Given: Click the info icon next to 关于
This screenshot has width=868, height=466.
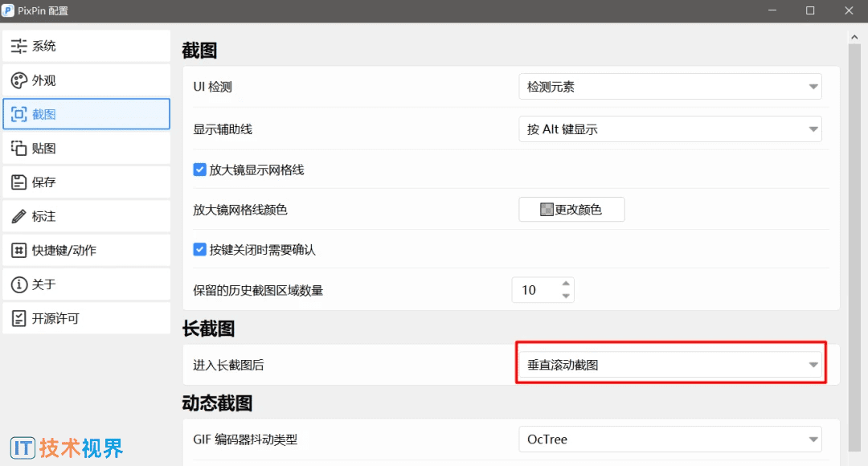Looking at the screenshot, I should click(x=18, y=284).
